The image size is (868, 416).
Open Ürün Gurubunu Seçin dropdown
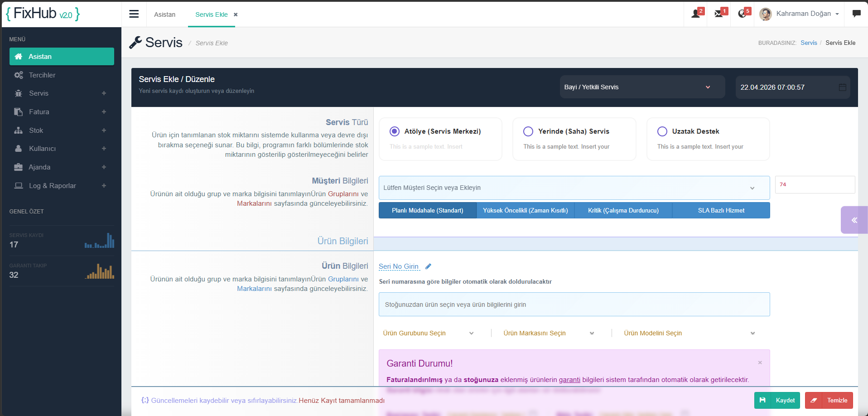429,333
